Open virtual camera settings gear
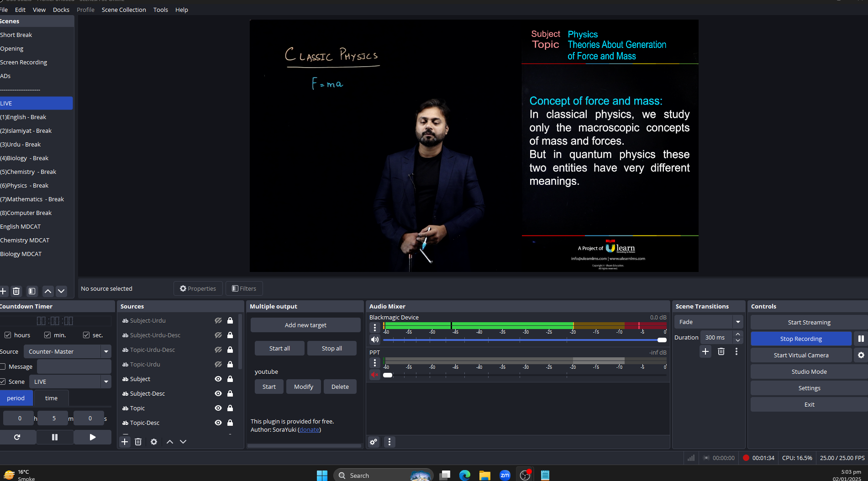This screenshot has width=868, height=481. pyautogui.click(x=861, y=355)
